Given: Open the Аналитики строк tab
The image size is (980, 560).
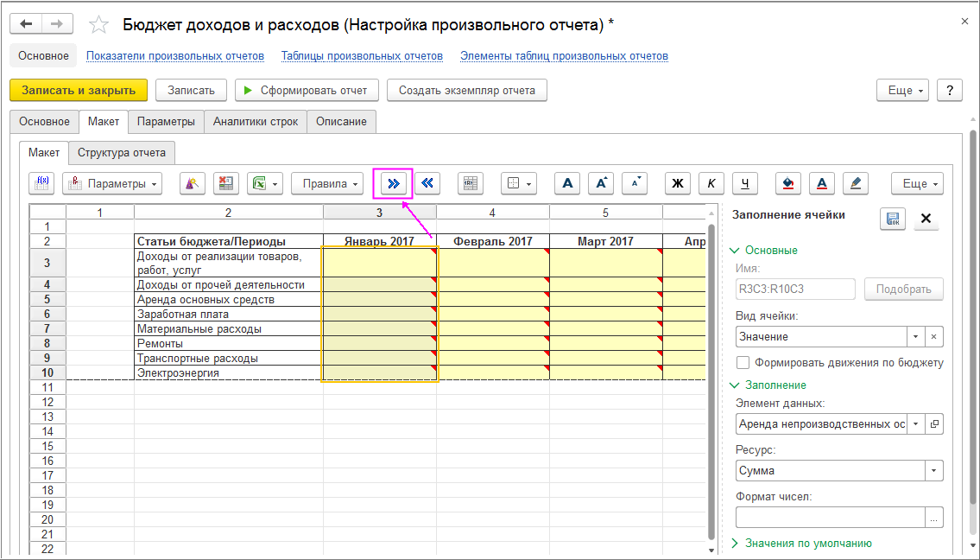Looking at the screenshot, I should click(256, 121).
